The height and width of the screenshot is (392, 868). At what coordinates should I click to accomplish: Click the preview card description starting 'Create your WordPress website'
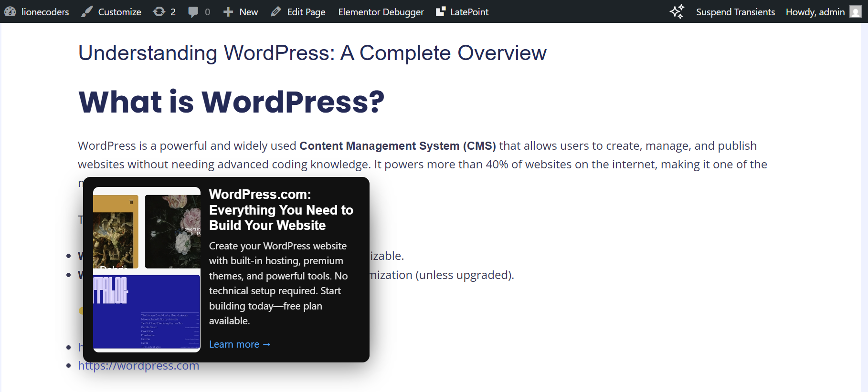(278, 283)
